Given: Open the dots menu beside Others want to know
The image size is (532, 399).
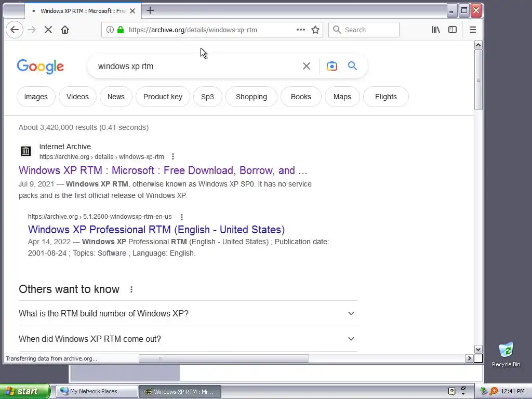Looking at the screenshot, I should point(131,289).
